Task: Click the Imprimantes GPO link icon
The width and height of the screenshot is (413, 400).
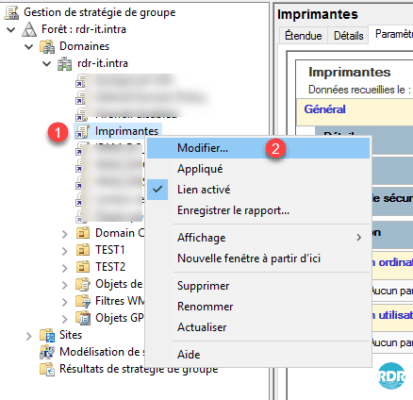Action: point(82,131)
